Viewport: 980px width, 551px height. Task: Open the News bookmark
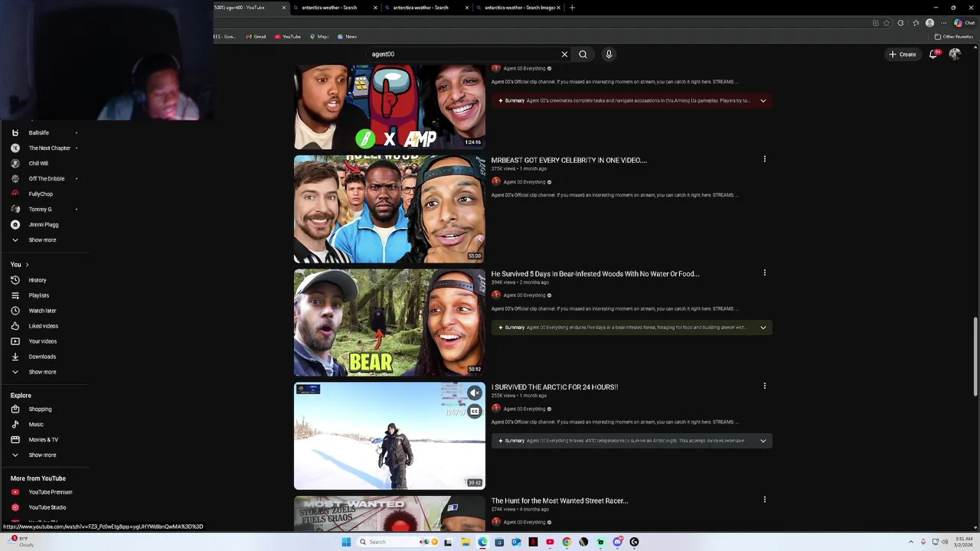tap(347, 37)
